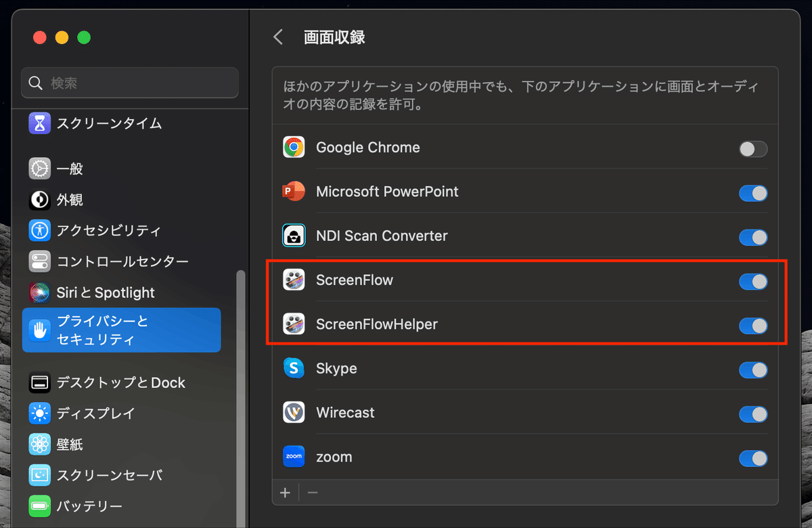Click the zoom app icon

[294, 457]
